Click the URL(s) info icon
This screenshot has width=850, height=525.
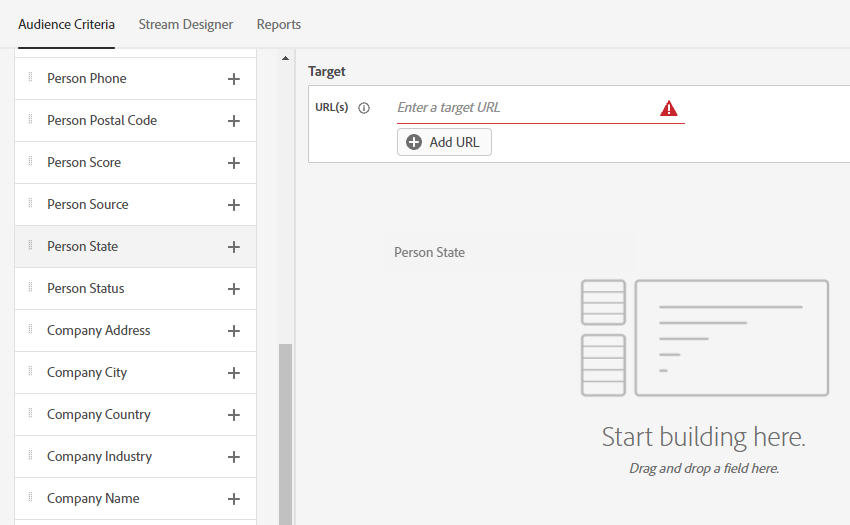pyautogui.click(x=364, y=108)
